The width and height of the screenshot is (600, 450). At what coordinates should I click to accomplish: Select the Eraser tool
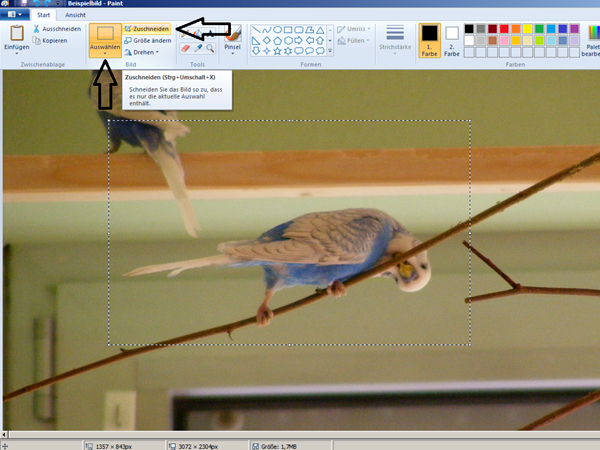pos(185,48)
